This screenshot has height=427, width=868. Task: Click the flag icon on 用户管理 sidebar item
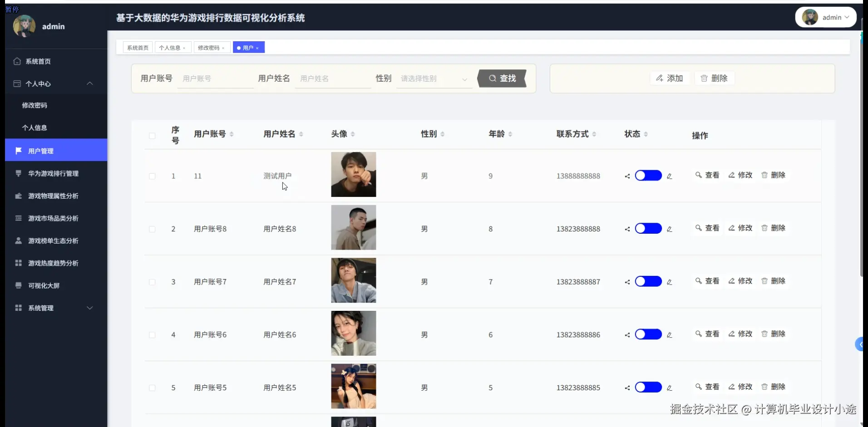pyautogui.click(x=18, y=151)
